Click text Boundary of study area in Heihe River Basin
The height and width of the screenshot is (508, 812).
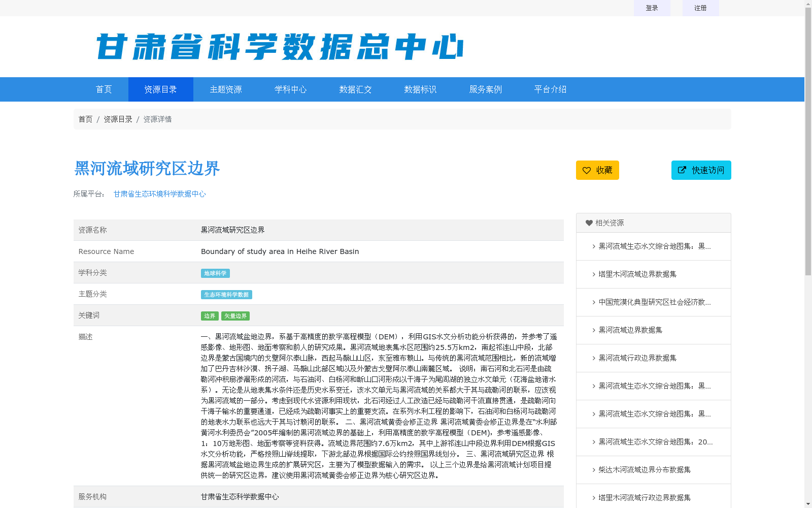[x=280, y=251]
